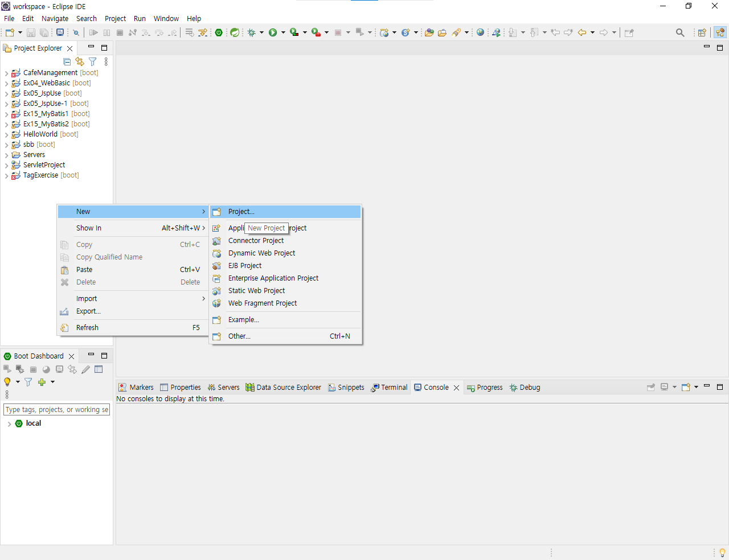The width and height of the screenshot is (729, 560).
Task: Switch to the Servers tab
Action: point(224,388)
